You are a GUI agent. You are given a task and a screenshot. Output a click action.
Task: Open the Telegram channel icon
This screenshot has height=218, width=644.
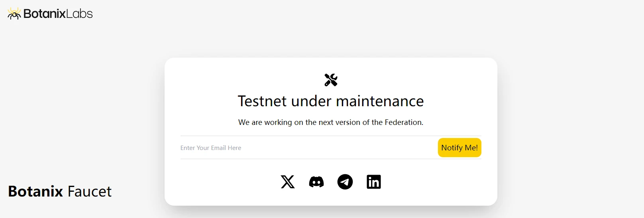(x=345, y=182)
